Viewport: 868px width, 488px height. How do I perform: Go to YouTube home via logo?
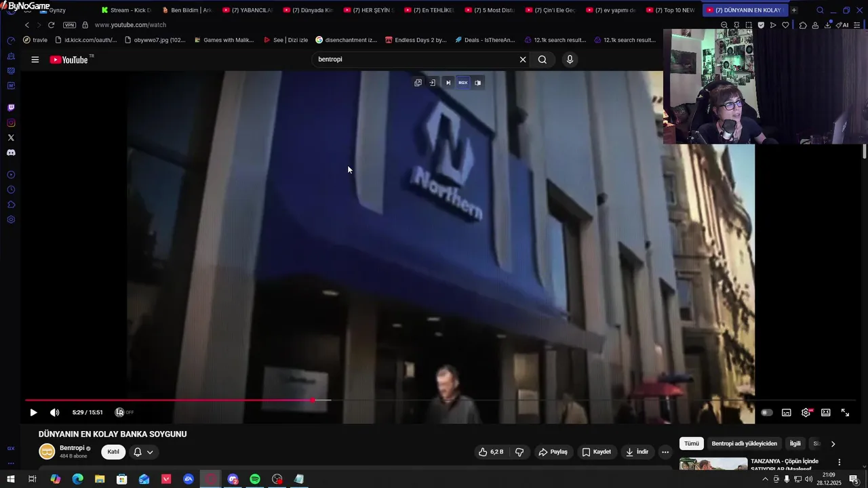71,60
